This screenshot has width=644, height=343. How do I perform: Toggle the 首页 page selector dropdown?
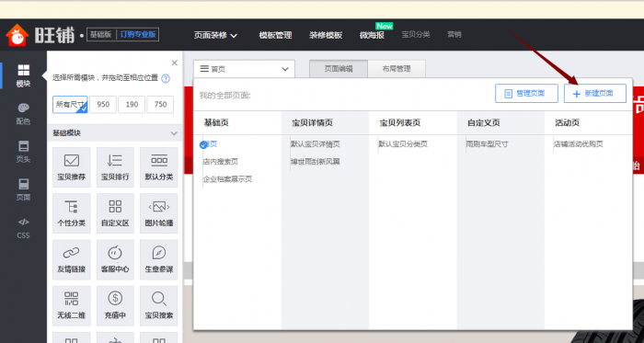point(244,69)
